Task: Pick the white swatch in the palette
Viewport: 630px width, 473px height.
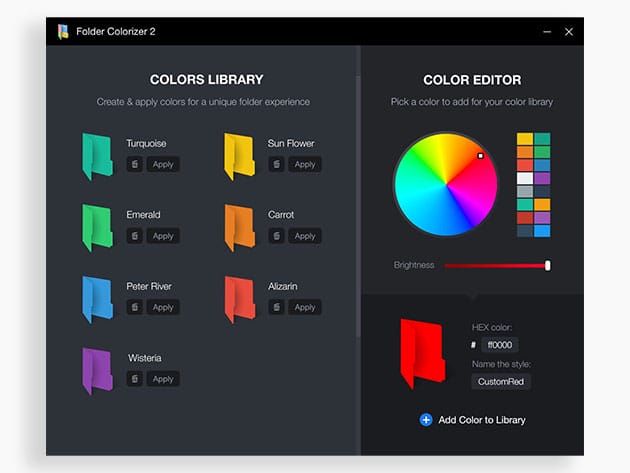Action: [525, 178]
